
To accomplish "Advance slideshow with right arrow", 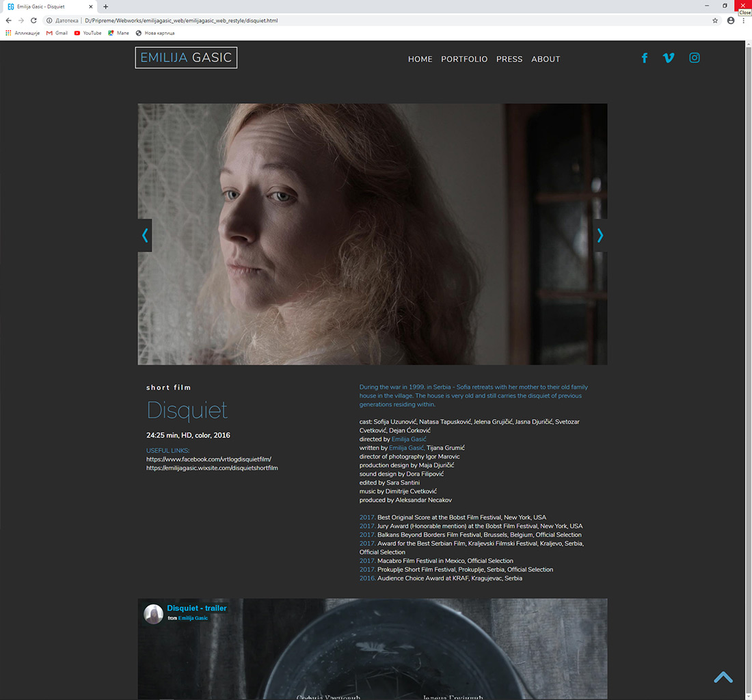I will (600, 235).
